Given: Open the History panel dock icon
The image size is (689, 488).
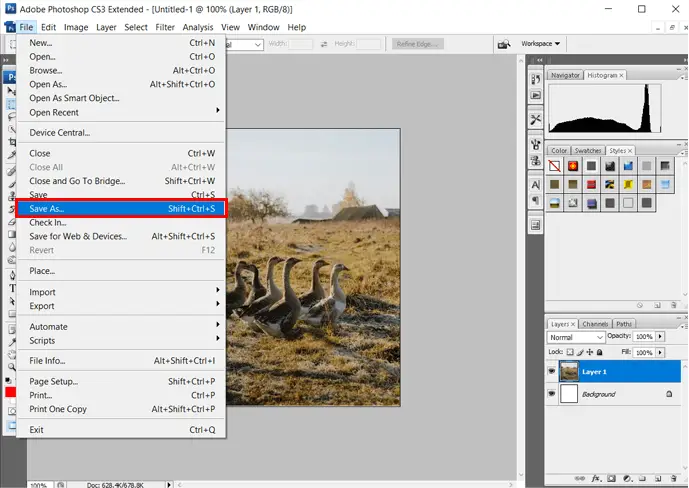Looking at the screenshot, I should 536,80.
